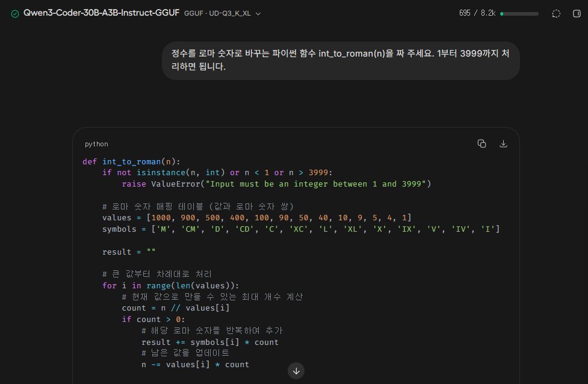
Task: Click the symbols list line of code
Action: click(x=301, y=229)
